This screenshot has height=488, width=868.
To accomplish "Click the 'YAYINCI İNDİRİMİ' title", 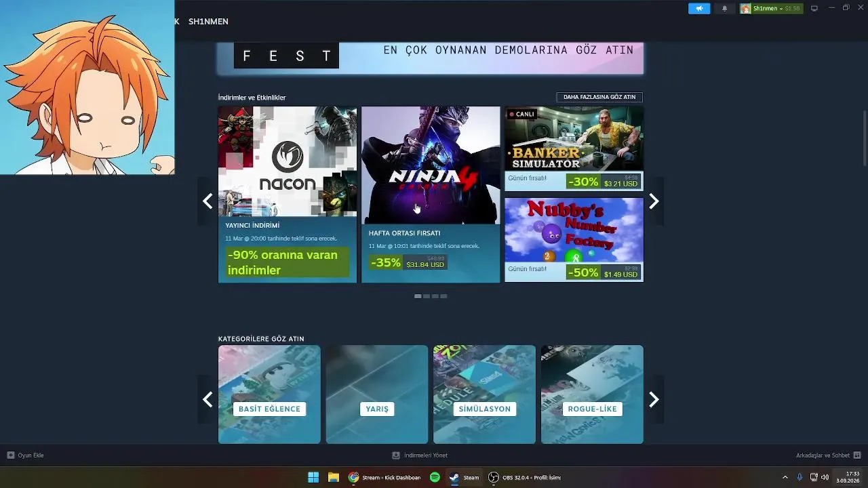I will [x=252, y=225].
